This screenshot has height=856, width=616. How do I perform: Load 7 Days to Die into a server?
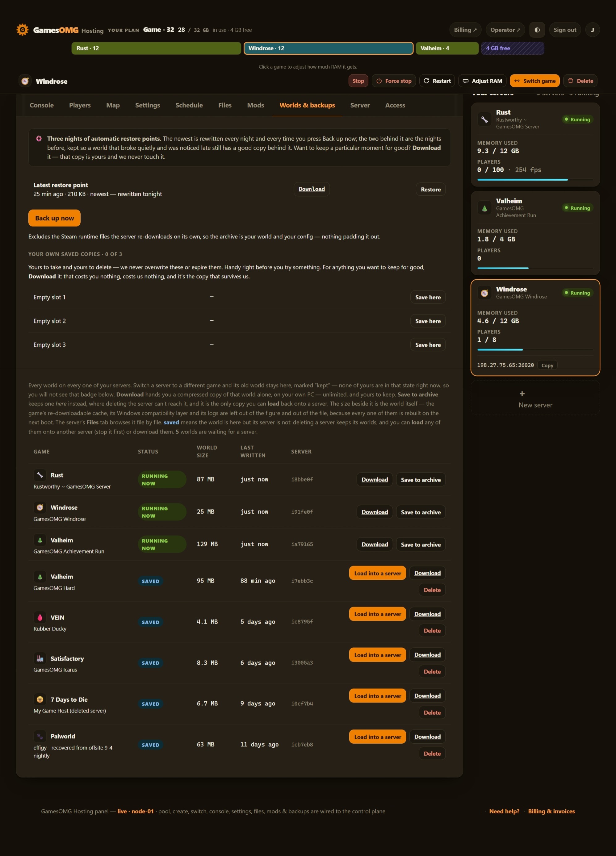click(377, 696)
